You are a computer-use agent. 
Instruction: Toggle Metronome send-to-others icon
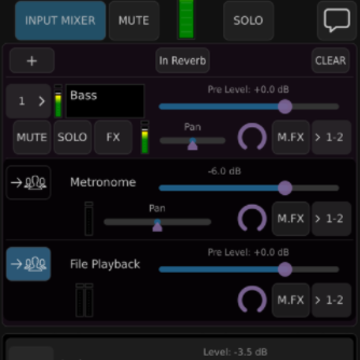[x=29, y=183]
